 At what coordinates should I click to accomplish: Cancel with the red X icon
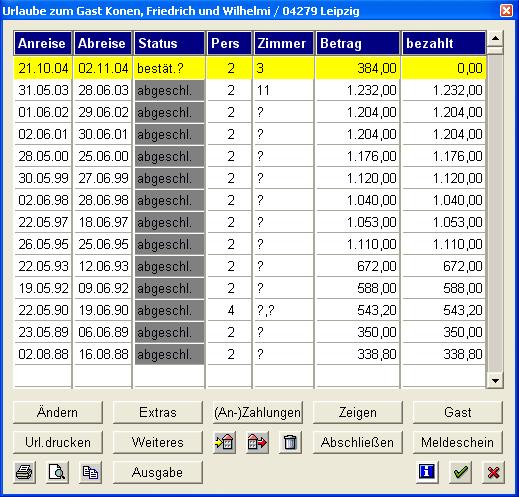click(x=493, y=472)
